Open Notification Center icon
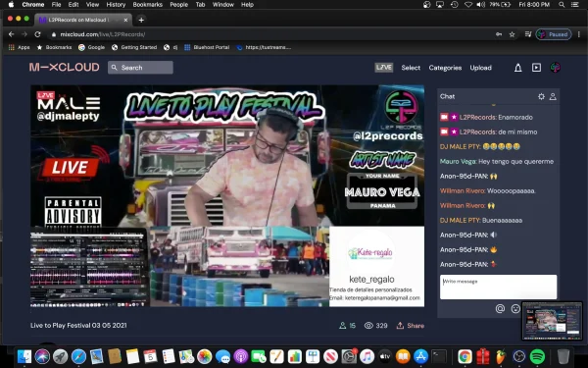 coord(574,5)
